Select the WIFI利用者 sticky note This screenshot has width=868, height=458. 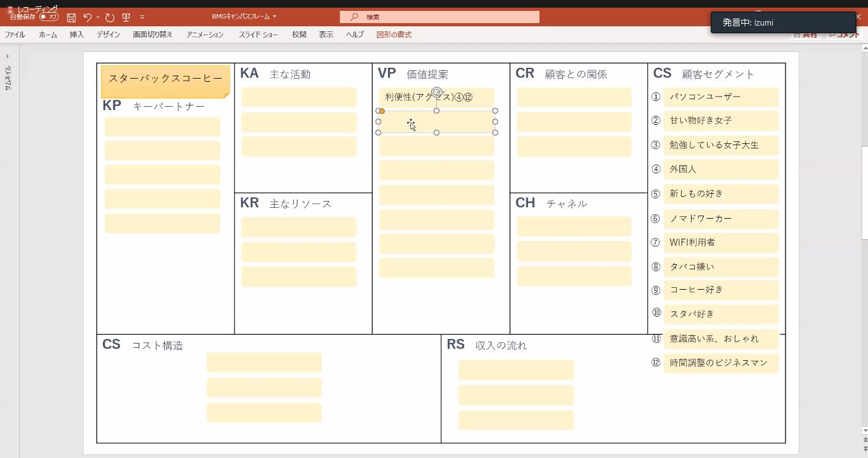[721, 242]
